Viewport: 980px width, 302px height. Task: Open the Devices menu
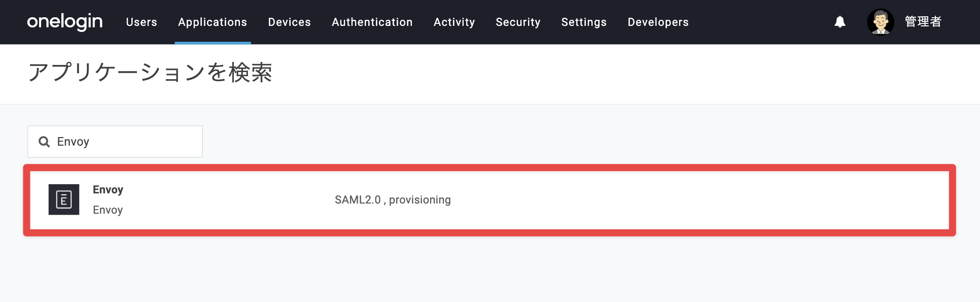click(x=289, y=22)
